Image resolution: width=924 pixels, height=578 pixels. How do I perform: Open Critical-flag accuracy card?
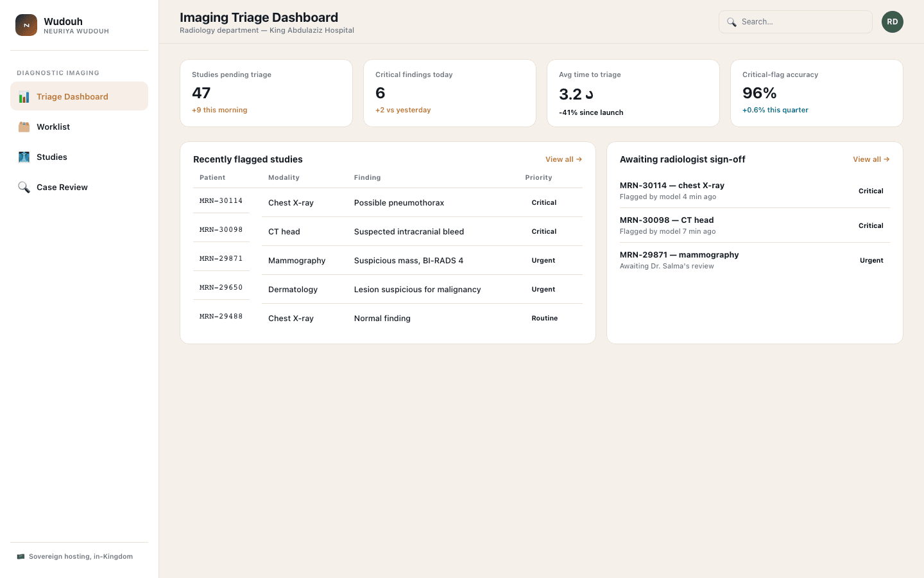(817, 93)
